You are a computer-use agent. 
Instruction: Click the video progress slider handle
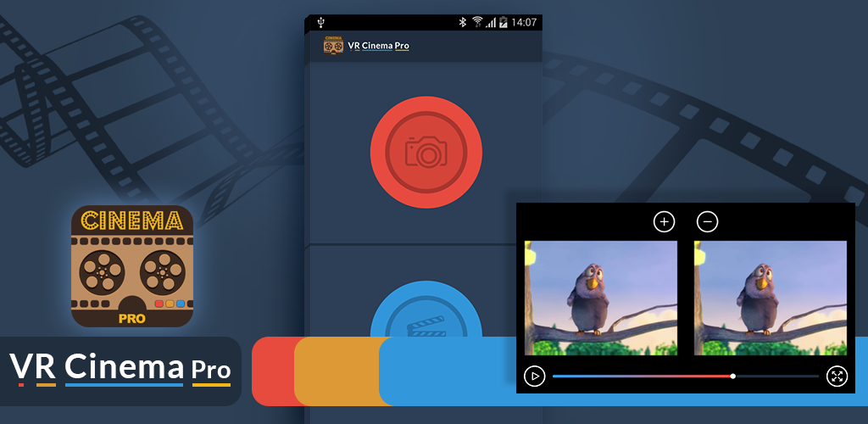[x=733, y=377]
